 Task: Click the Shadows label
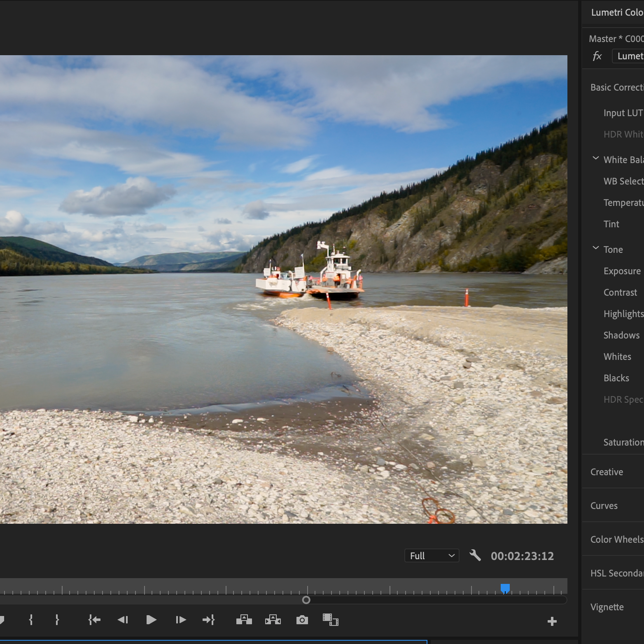(621, 335)
